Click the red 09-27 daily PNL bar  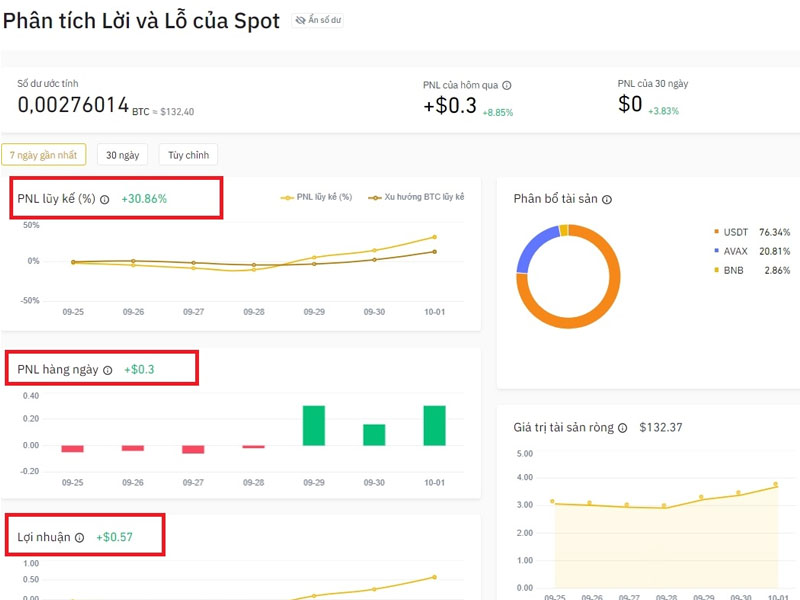pos(193,449)
